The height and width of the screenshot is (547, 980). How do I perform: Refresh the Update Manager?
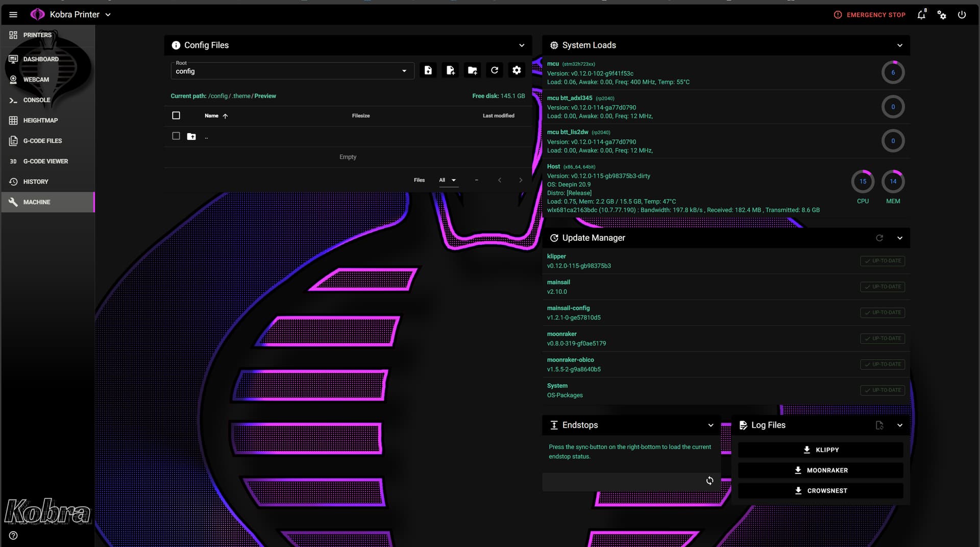coord(879,238)
